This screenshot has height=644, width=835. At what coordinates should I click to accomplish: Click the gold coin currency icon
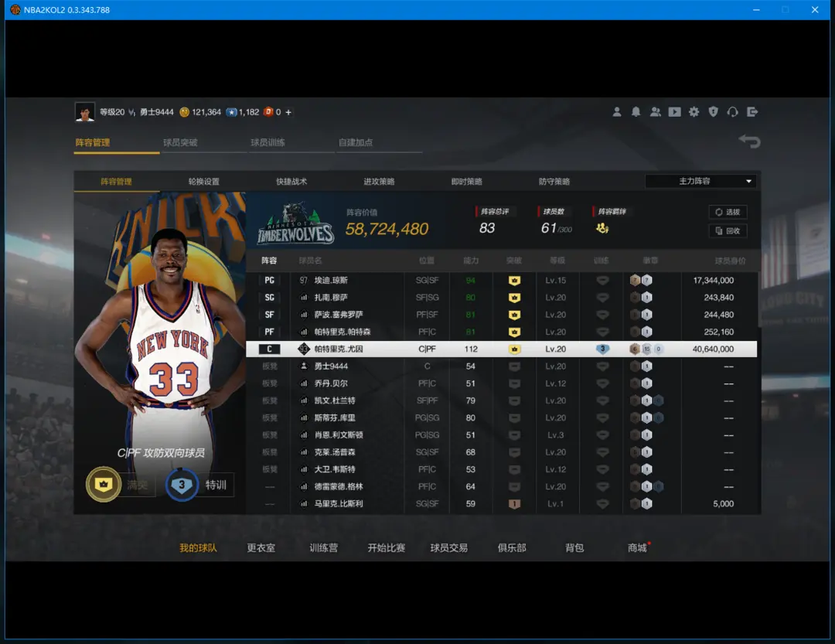point(184,112)
